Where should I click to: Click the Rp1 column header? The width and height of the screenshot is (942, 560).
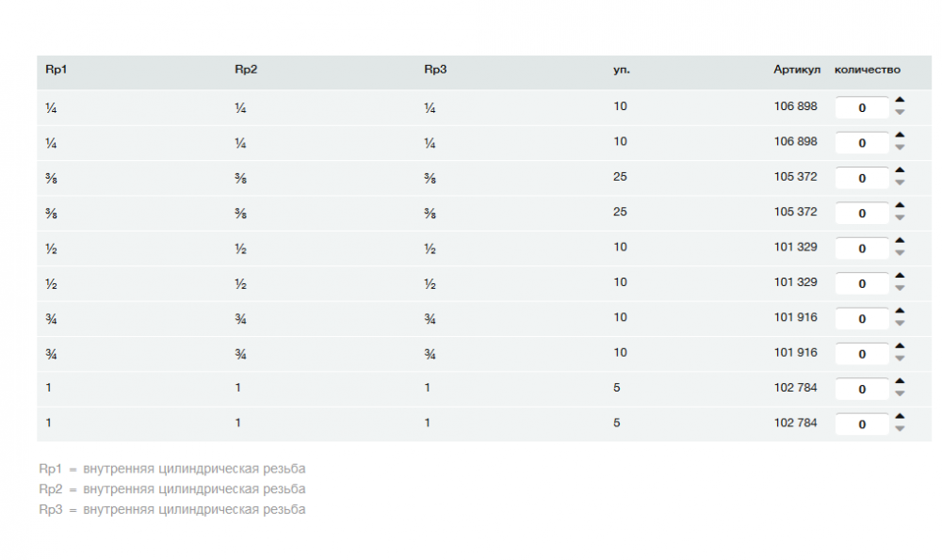(x=56, y=70)
